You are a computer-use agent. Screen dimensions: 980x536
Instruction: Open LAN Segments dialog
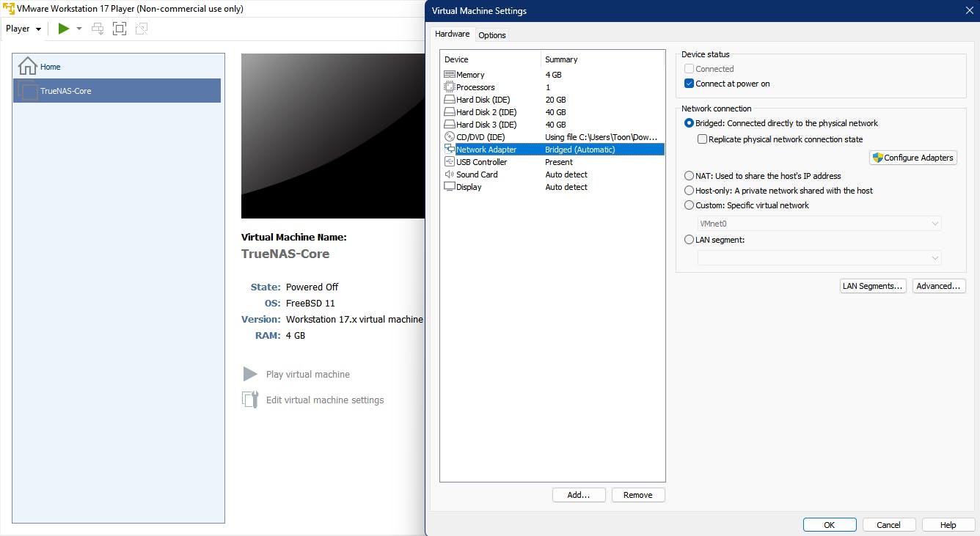[x=873, y=286]
